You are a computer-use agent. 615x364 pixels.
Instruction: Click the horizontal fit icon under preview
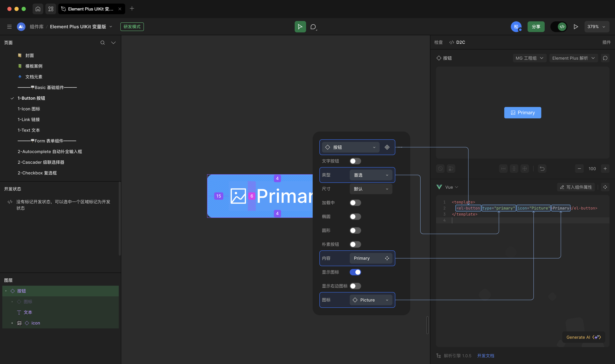503,169
